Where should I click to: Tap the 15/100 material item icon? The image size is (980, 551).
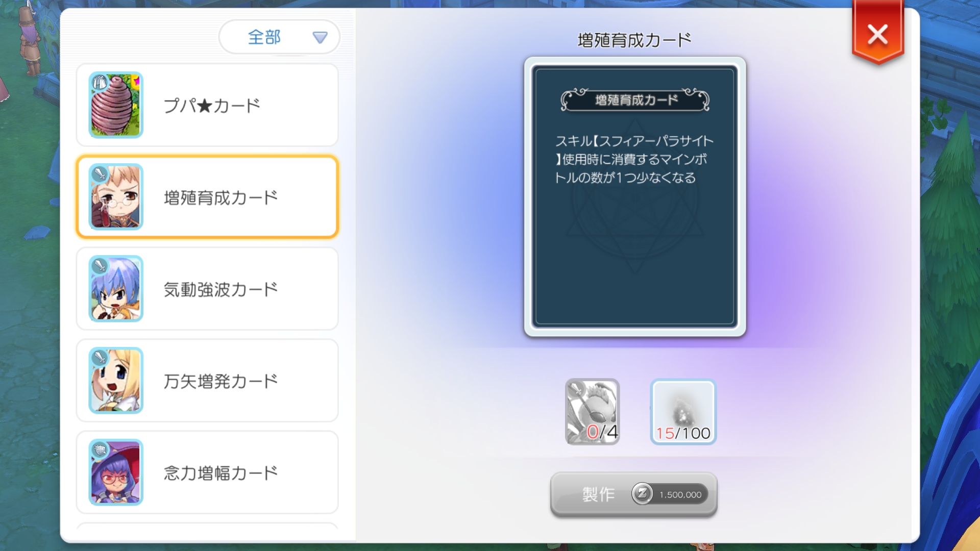pos(683,412)
